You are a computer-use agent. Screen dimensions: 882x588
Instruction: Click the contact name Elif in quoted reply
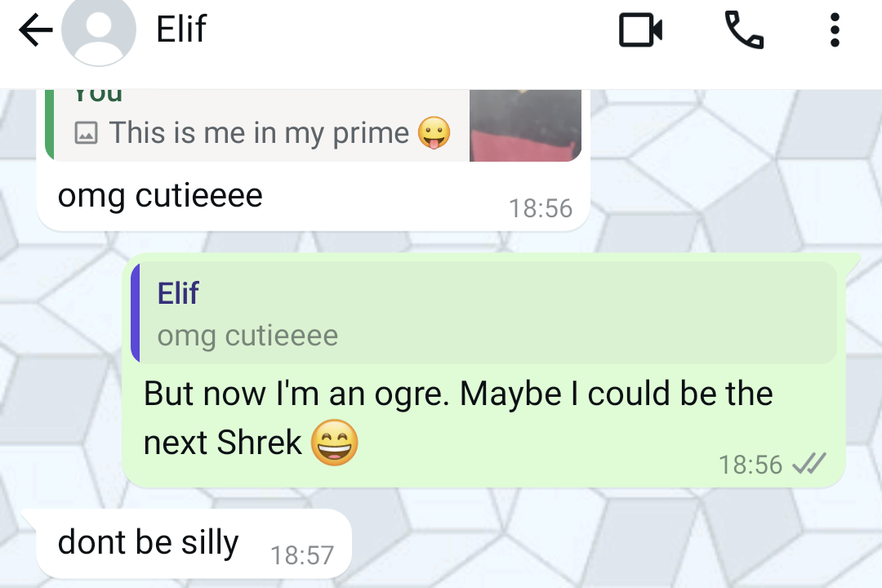tap(177, 293)
